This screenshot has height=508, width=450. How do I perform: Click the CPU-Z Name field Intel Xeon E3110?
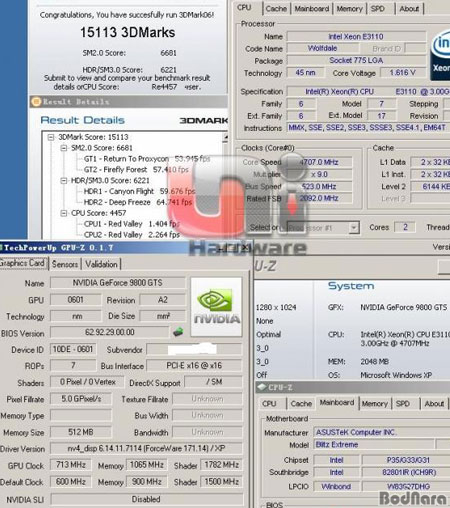coord(356,36)
